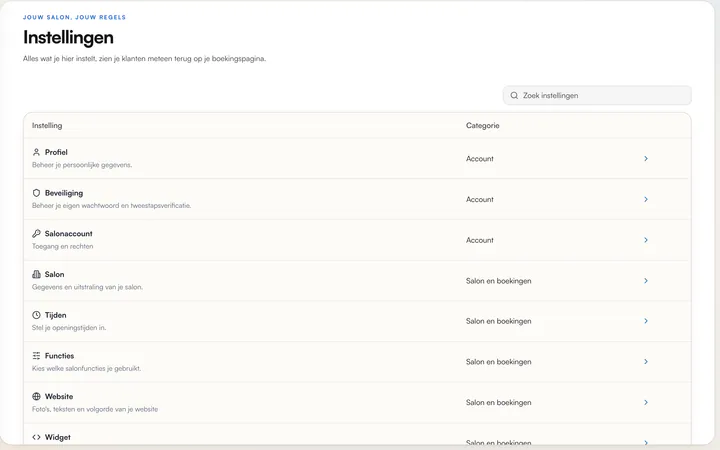This screenshot has height=450, width=720.
Task: Click description 'Foto's, teksten en volgorde van je website'
Action: coord(95,409)
